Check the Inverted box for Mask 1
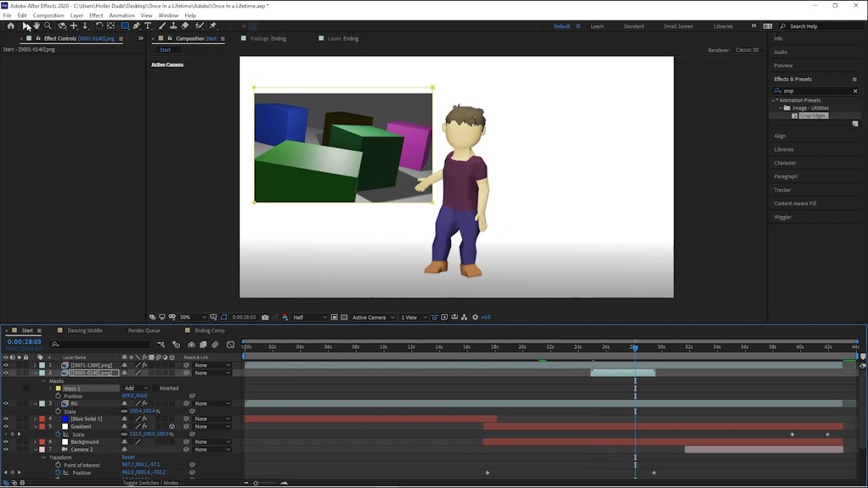 click(155, 388)
